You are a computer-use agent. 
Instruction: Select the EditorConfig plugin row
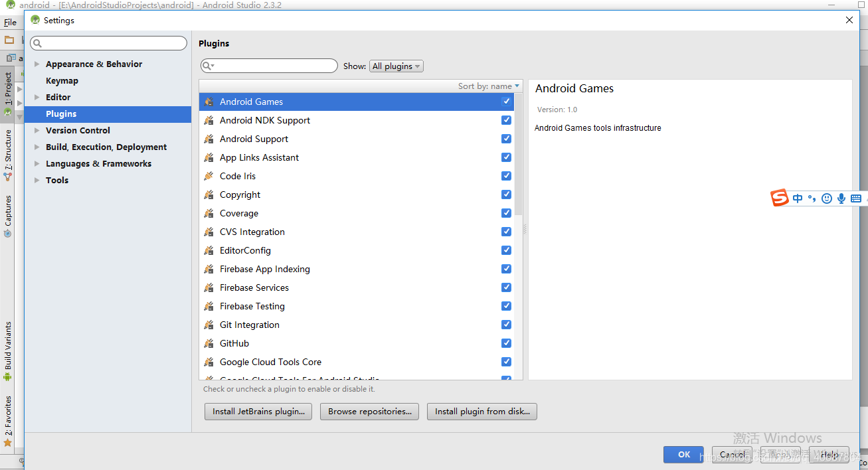pos(357,250)
